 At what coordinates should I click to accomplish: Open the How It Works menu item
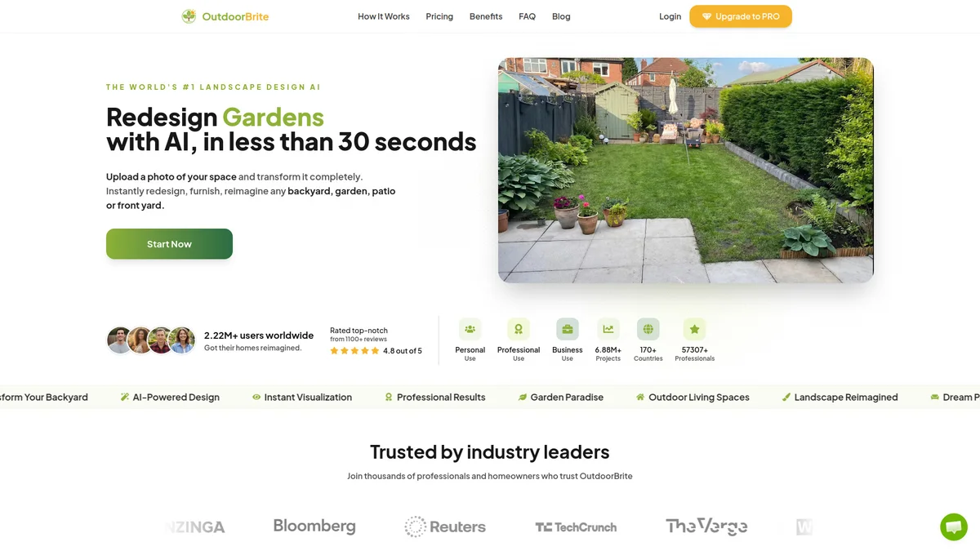384,16
